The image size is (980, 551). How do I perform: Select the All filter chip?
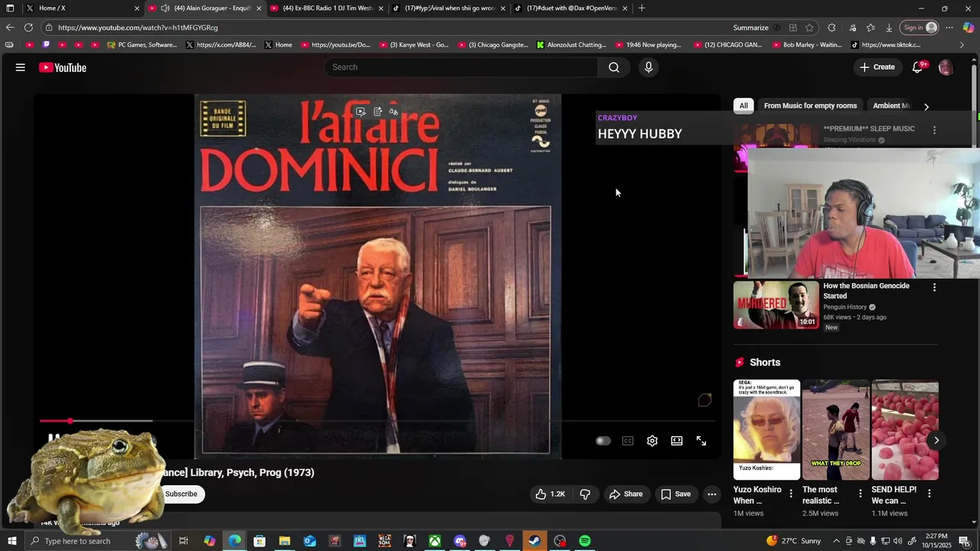(743, 106)
